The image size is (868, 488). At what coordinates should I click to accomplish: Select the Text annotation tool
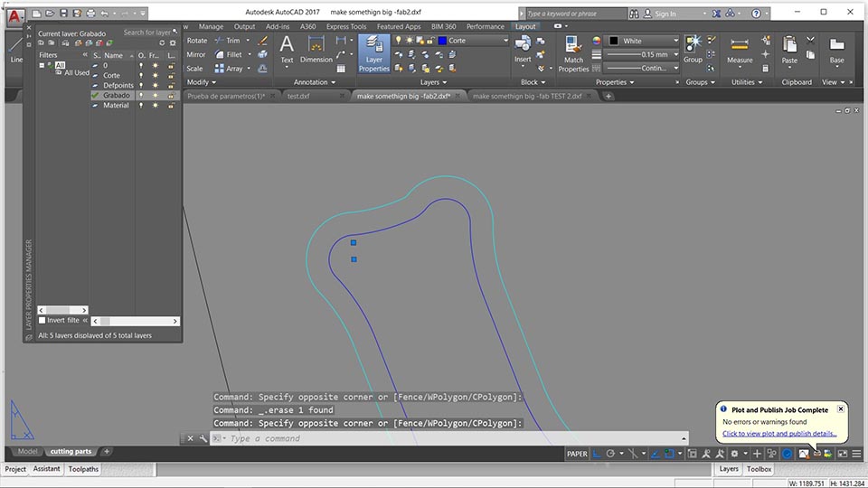pyautogui.click(x=287, y=51)
